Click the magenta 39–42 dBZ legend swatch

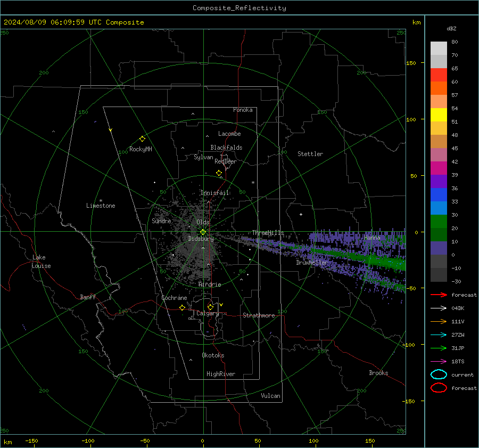tap(439, 168)
